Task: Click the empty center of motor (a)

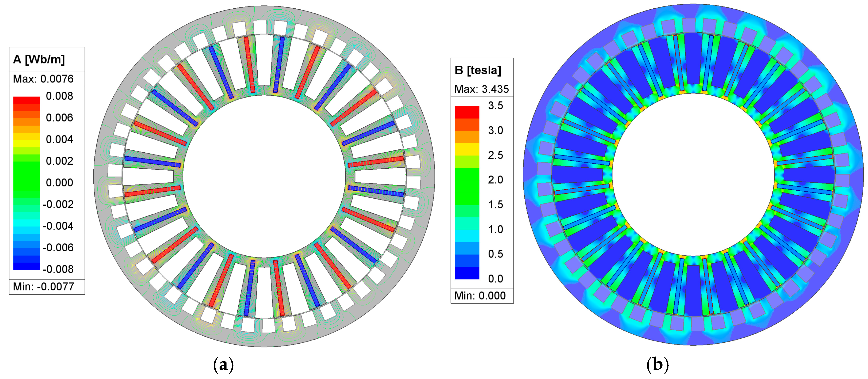Action: click(265, 176)
